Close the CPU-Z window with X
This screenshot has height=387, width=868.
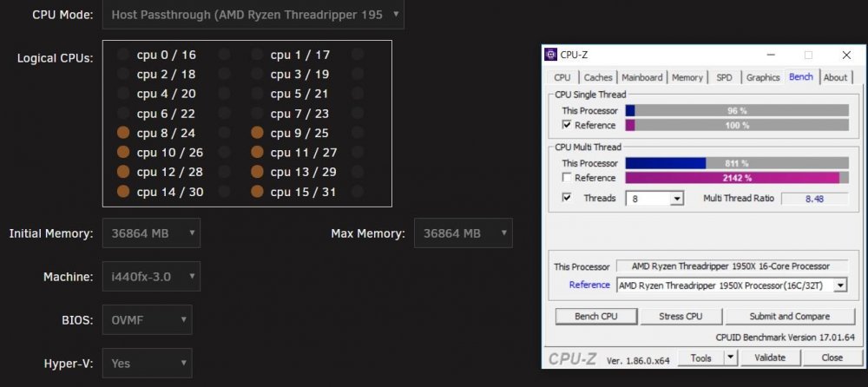(845, 55)
